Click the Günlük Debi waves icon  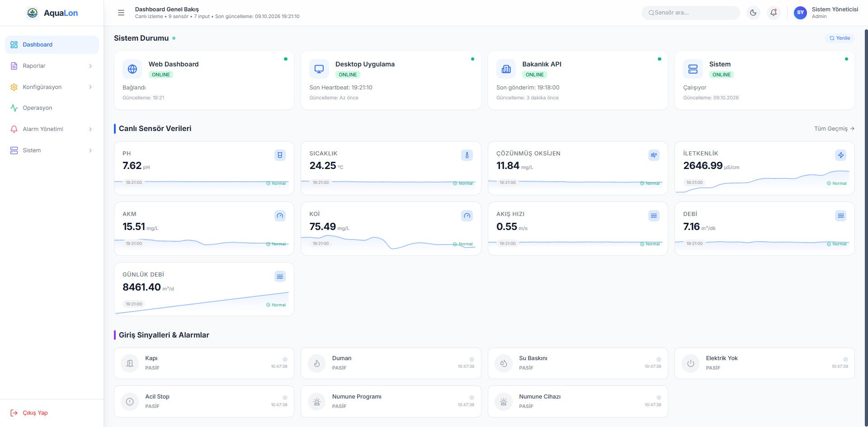280,276
